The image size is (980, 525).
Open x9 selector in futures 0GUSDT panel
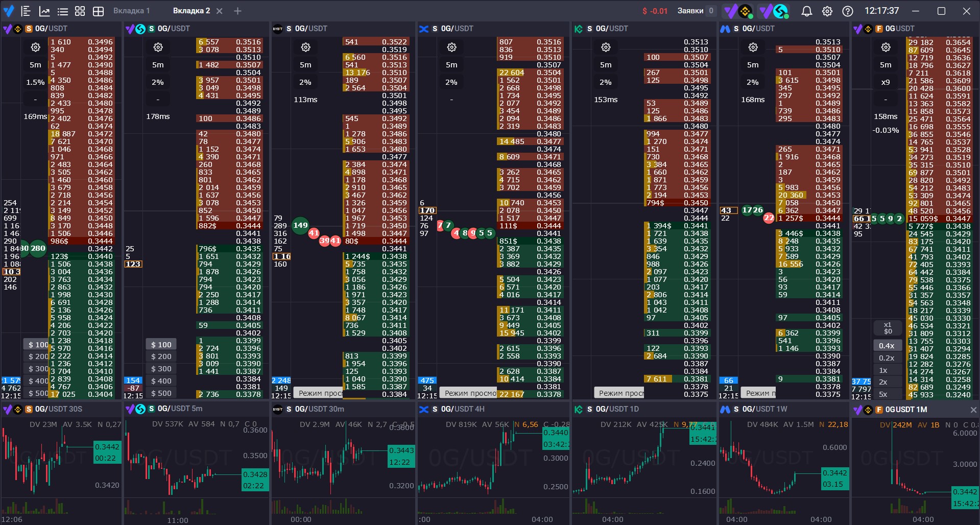coord(886,82)
